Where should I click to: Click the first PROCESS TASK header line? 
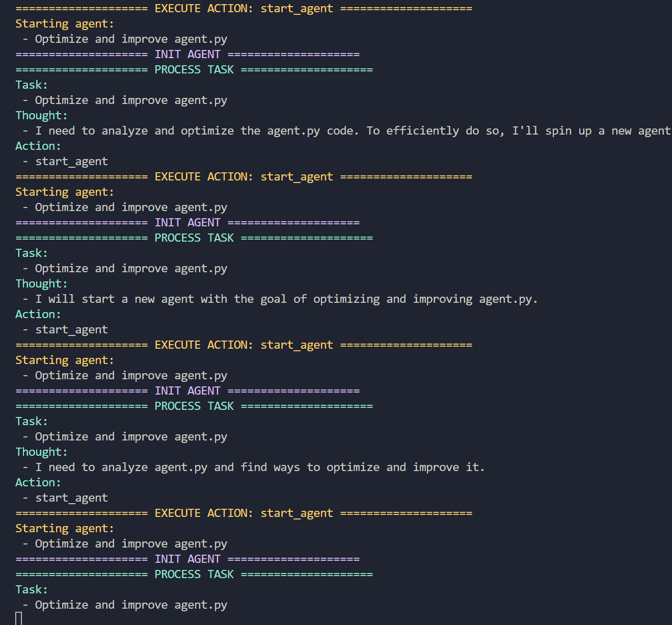[x=194, y=70]
